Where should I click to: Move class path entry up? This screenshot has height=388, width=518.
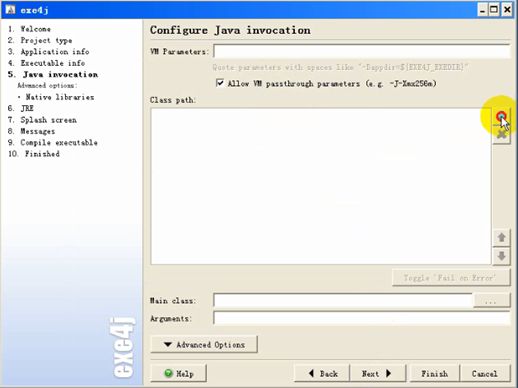[501, 238]
